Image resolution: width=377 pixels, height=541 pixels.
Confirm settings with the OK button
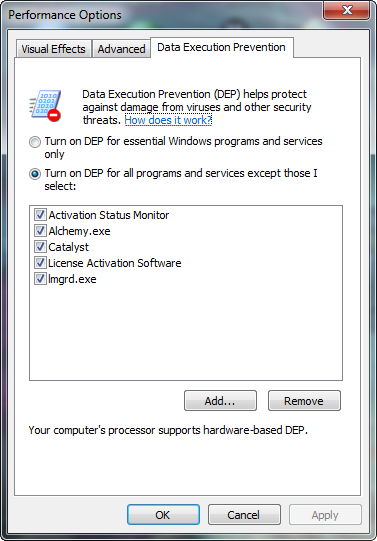(163, 515)
